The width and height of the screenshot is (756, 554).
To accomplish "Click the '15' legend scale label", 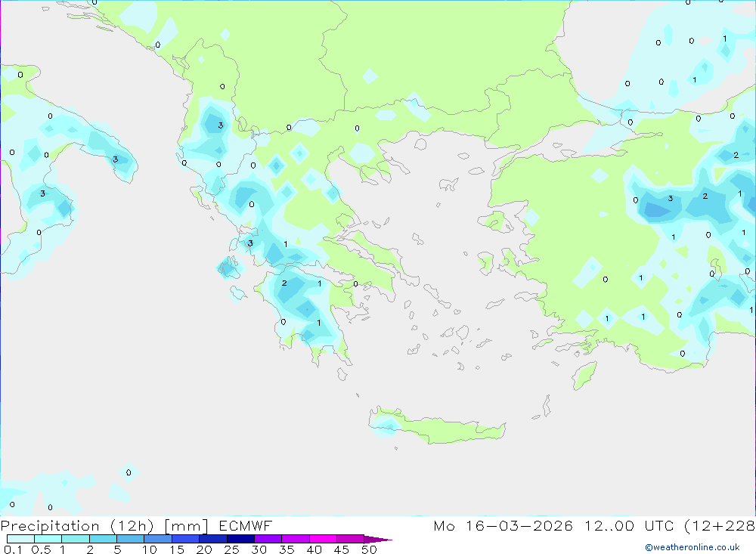I will coord(177,549).
